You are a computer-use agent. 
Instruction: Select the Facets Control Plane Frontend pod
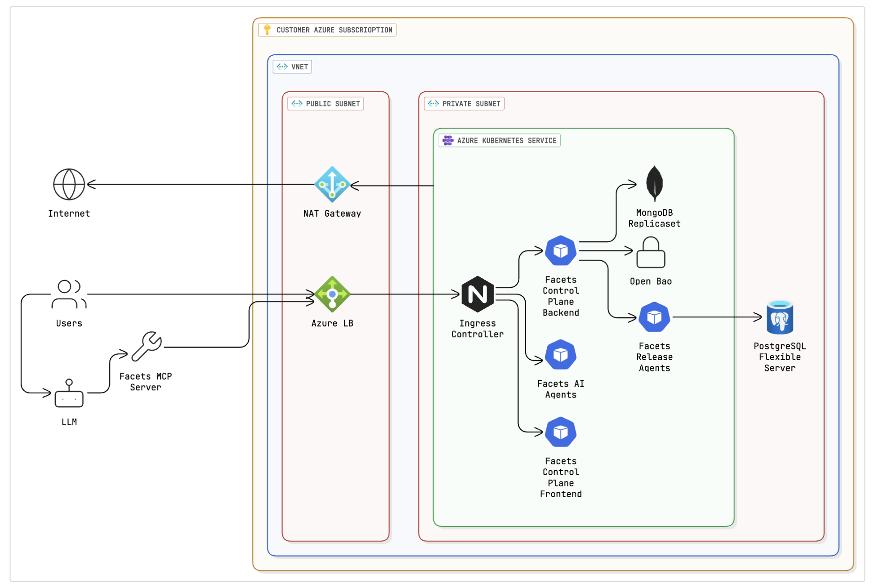click(561, 432)
